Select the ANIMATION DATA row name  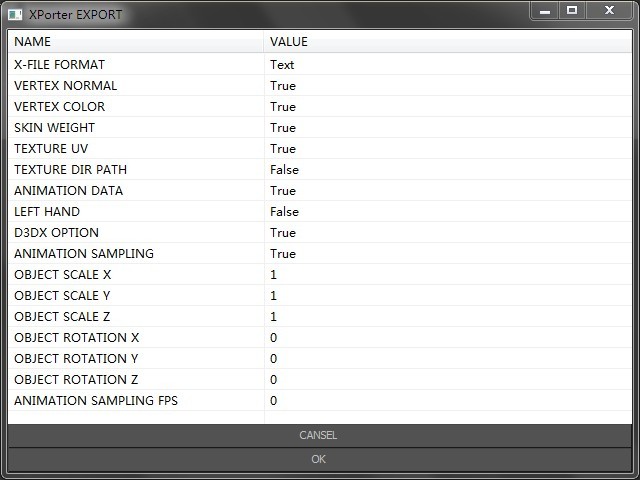click(62, 191)
